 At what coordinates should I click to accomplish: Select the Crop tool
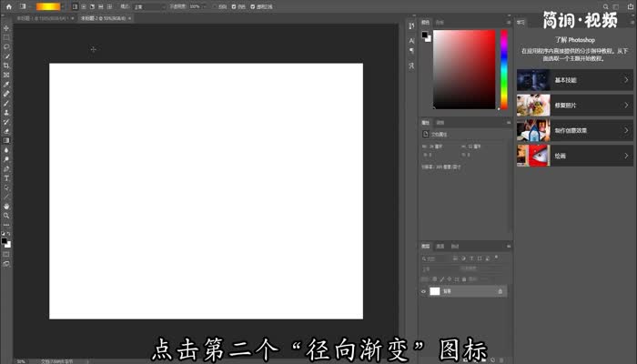pyautogui.click(x=6, y=66)
